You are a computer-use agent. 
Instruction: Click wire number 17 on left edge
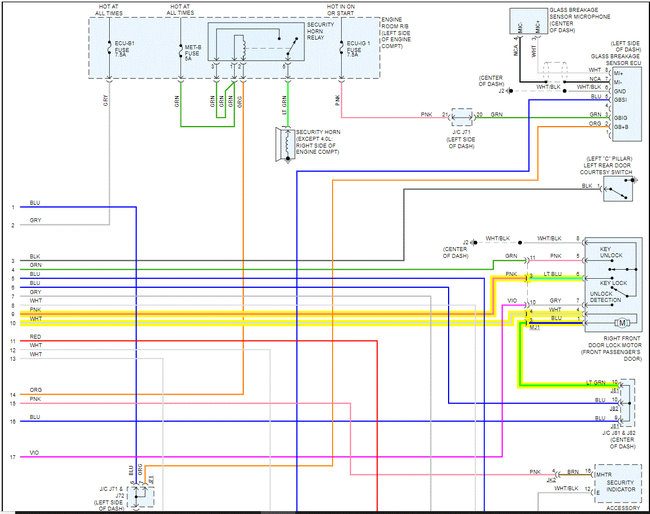coord(13,457)
